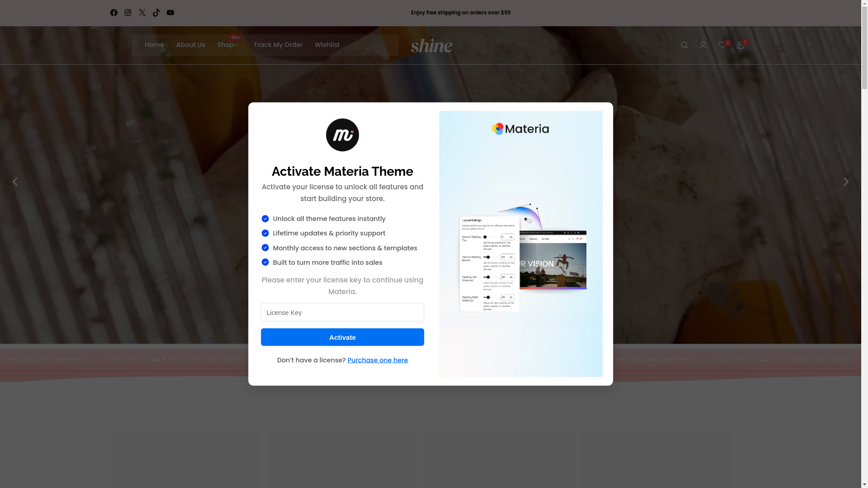Click 'Enjoy free shipping on orders over $99' text
Image resolution: width=868 pixels, height=488 pixels.
(461, 13)
